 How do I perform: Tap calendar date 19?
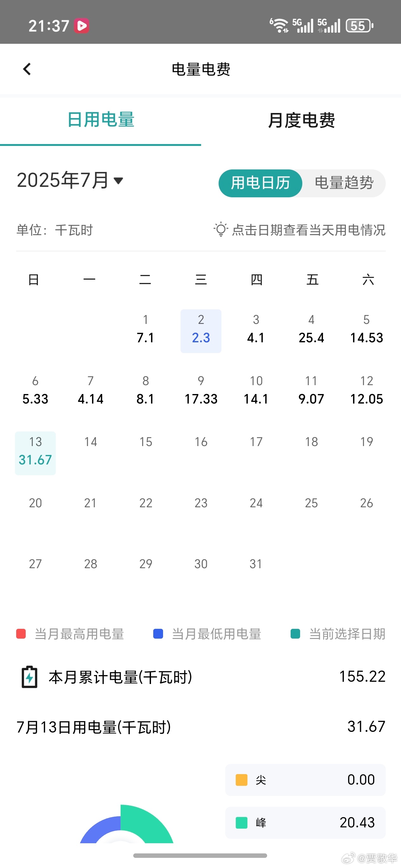coord(367,442)
